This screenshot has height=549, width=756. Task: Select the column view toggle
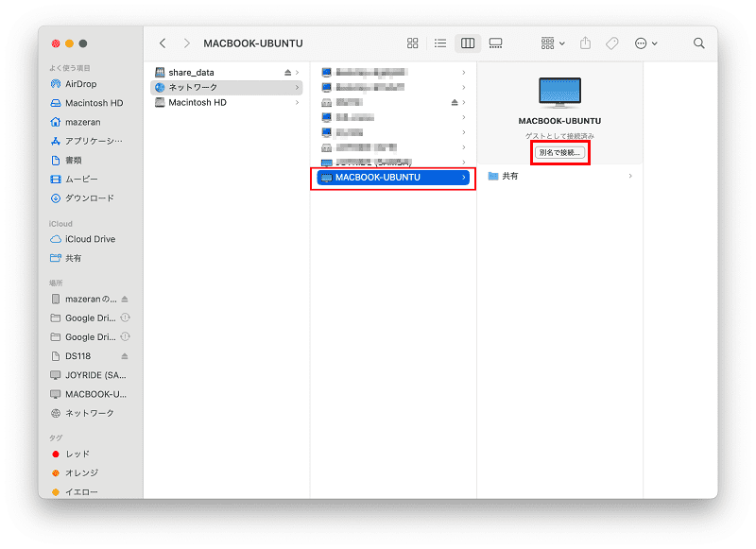point(468,43)
